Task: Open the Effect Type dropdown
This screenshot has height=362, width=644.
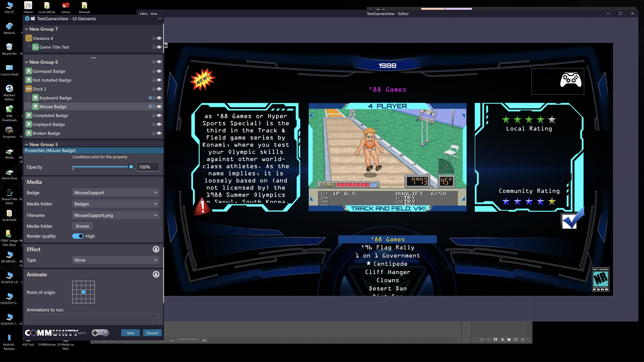Action: (x=116, y=260)
